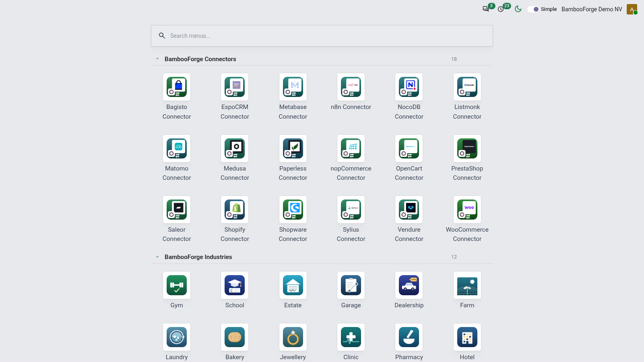Open the Shopify Connector app
Screen dimensions: 644x362
coord(235,210)
